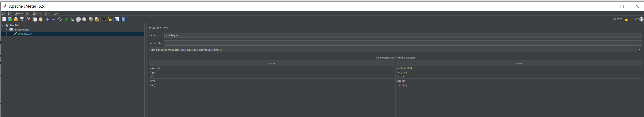
Task: Select the keys parameter name cell
Action: 272,81
